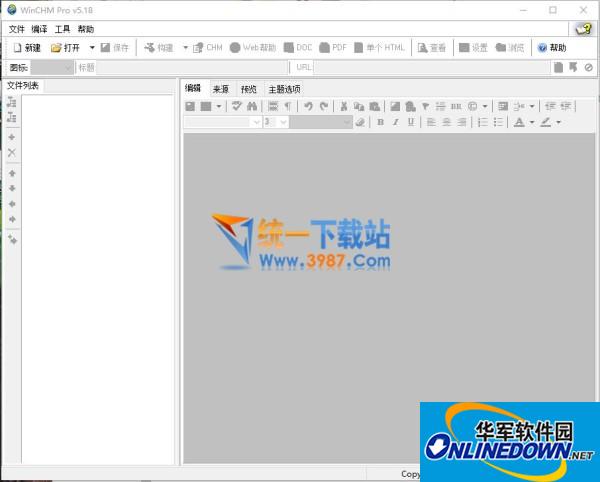This screenshot has height=482, width=600.
Task: Click the 打开 (Open) toolbar button
Action: [x=65, y=48]
